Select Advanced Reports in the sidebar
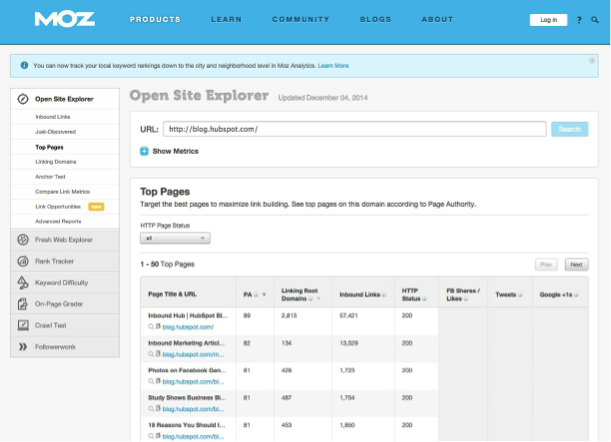Viewport: 611px width, 442px height. pyautogui.click(x=58, y=221)
